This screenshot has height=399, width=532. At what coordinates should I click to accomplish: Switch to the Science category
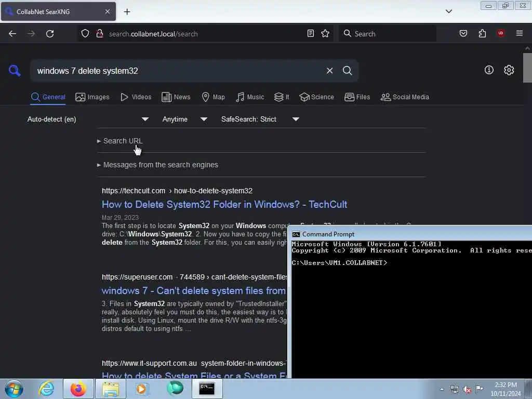317,97
